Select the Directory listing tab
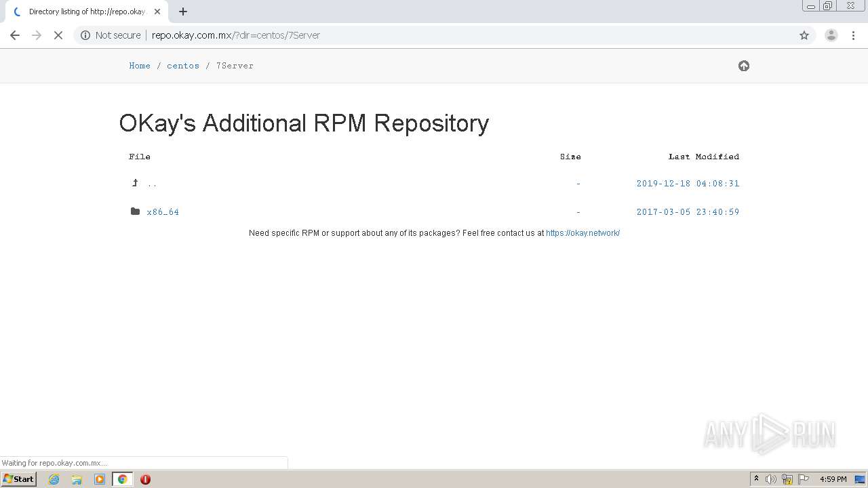This screenshot has width=868, height=488. pos(86,12)
